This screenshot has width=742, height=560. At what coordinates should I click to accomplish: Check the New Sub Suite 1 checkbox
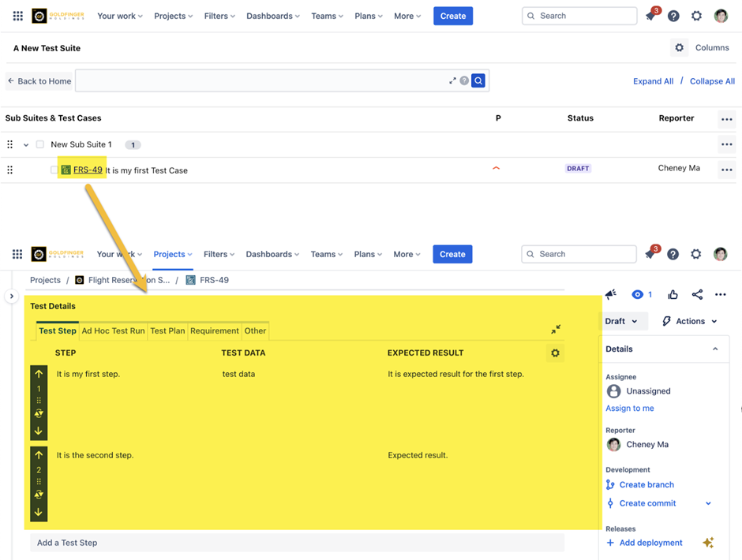pos(40,145)
